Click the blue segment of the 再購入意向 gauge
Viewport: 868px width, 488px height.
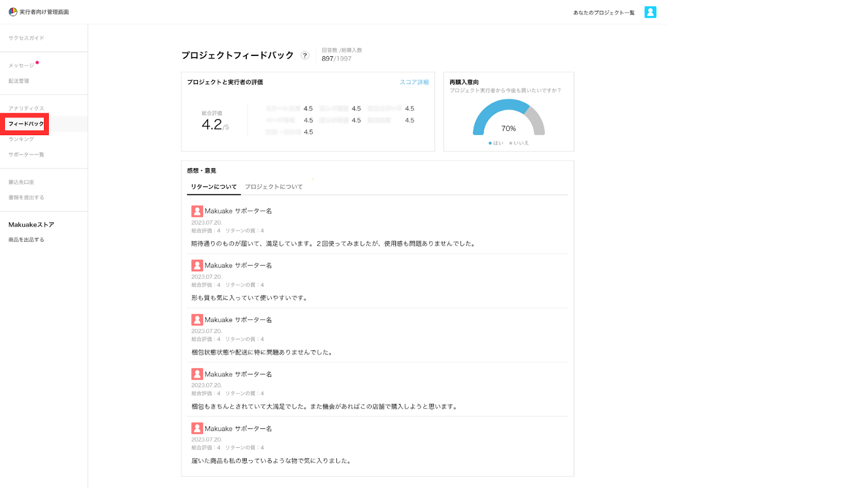point(487,112)
